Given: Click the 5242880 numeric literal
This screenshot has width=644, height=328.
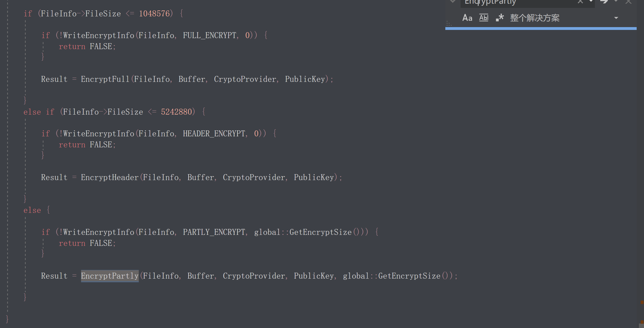Looking at the screenshot, I should pyautogui.click(x=177, y=112).
